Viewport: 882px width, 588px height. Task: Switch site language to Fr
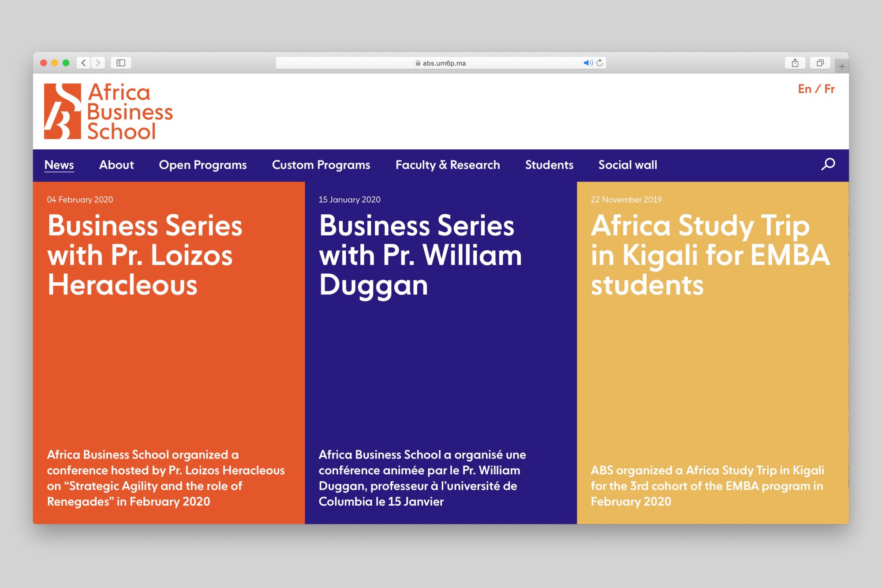coord(830,89)
